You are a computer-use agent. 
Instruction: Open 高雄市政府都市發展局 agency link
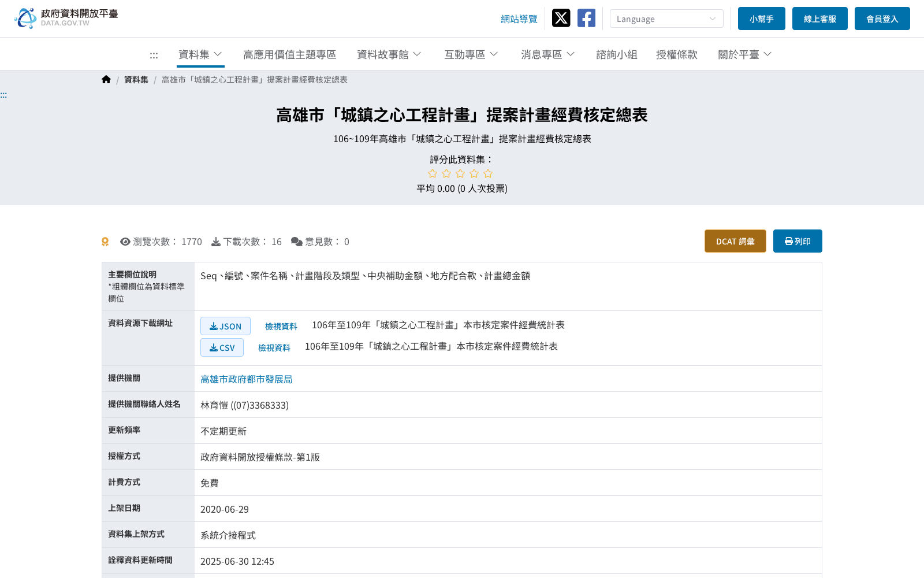(x=247, y=379)
